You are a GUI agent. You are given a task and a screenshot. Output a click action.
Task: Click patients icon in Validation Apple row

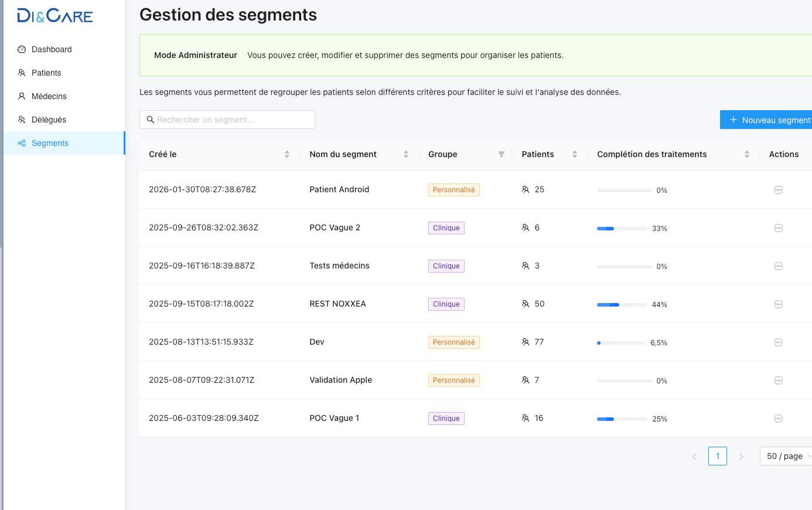click(x=526, y=380)
